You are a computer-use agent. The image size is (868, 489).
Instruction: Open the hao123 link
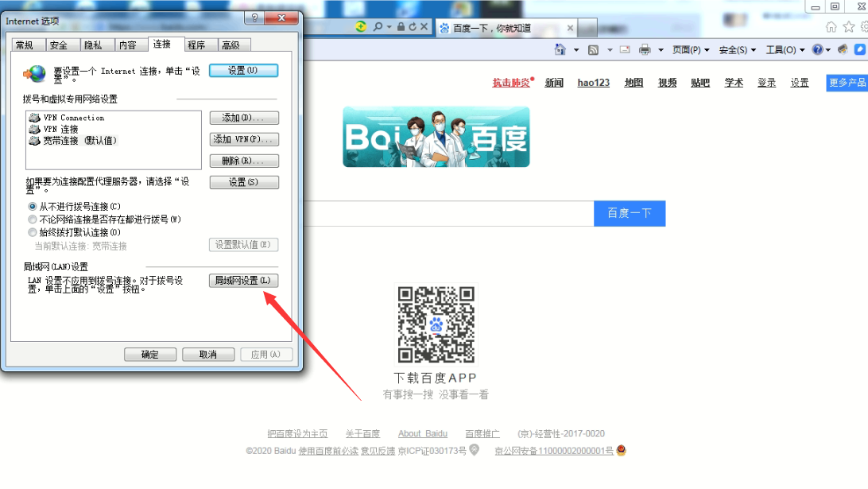pos(594,83)
